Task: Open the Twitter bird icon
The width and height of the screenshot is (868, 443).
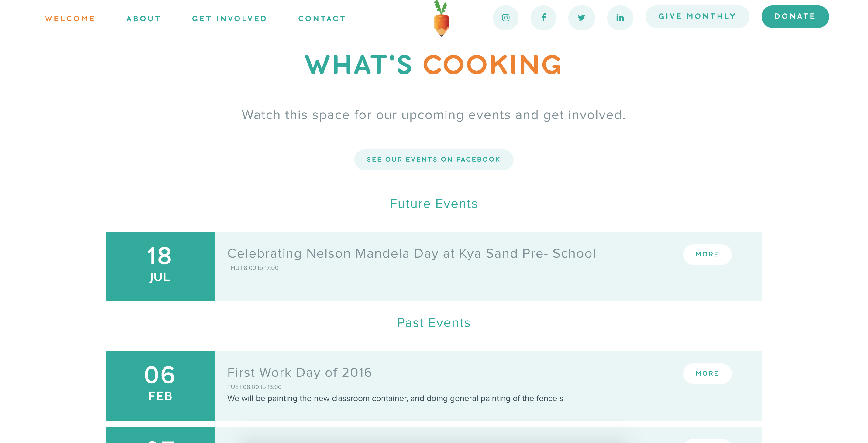Action: pyautogui.click(x=581, y=18)
